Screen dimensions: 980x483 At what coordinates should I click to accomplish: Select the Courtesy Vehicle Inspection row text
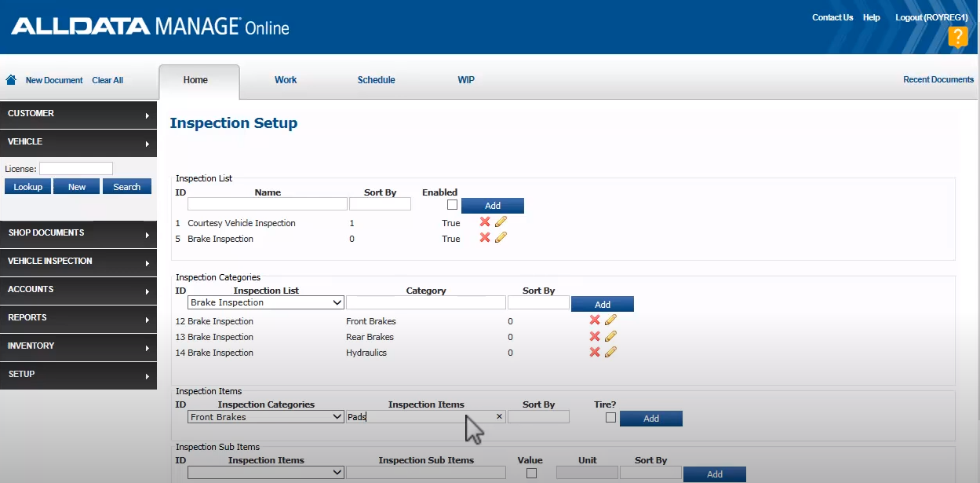[x=242, y=223]
